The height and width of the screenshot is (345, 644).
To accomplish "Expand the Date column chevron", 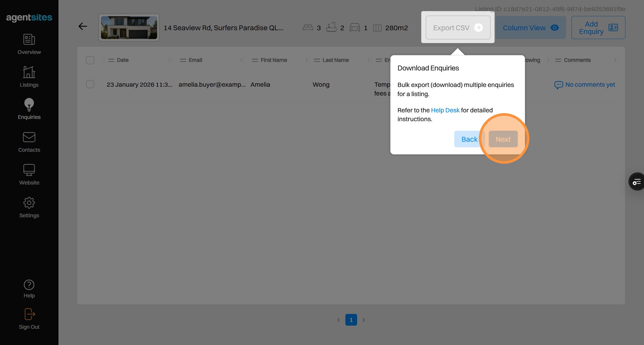I will tap(169, 60).
